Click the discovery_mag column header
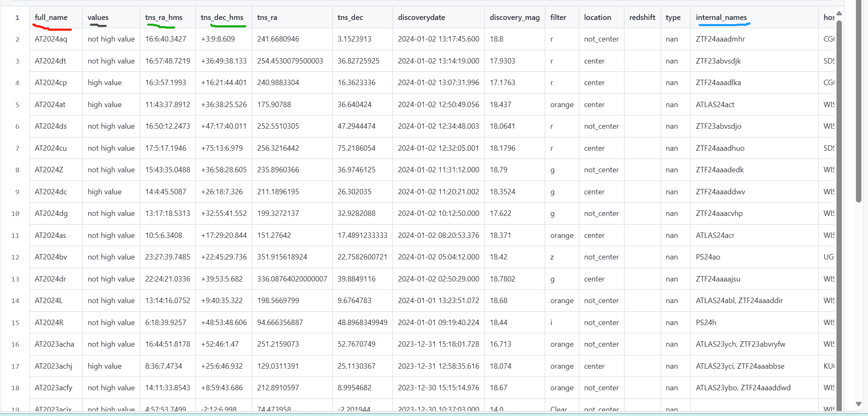 514,17
